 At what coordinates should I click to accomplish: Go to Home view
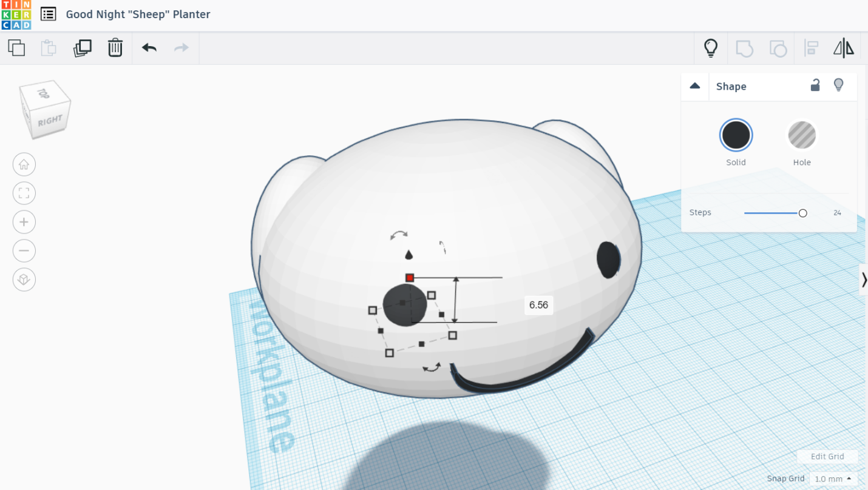tap(24, 164)
